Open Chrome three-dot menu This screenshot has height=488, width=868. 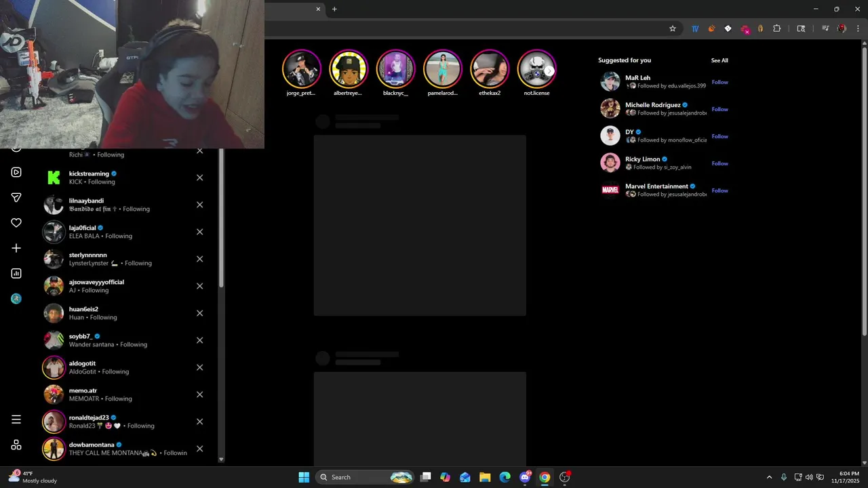[x=858, y=28]
